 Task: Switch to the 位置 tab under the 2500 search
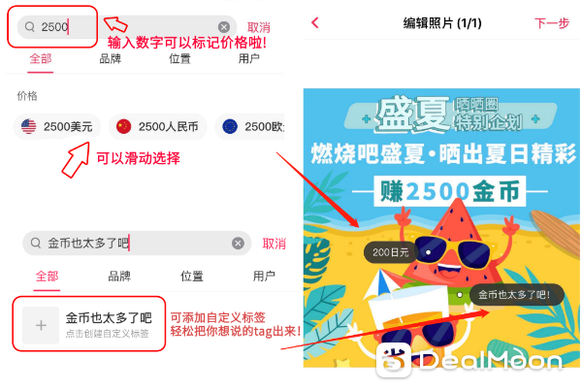coord(179,58)
